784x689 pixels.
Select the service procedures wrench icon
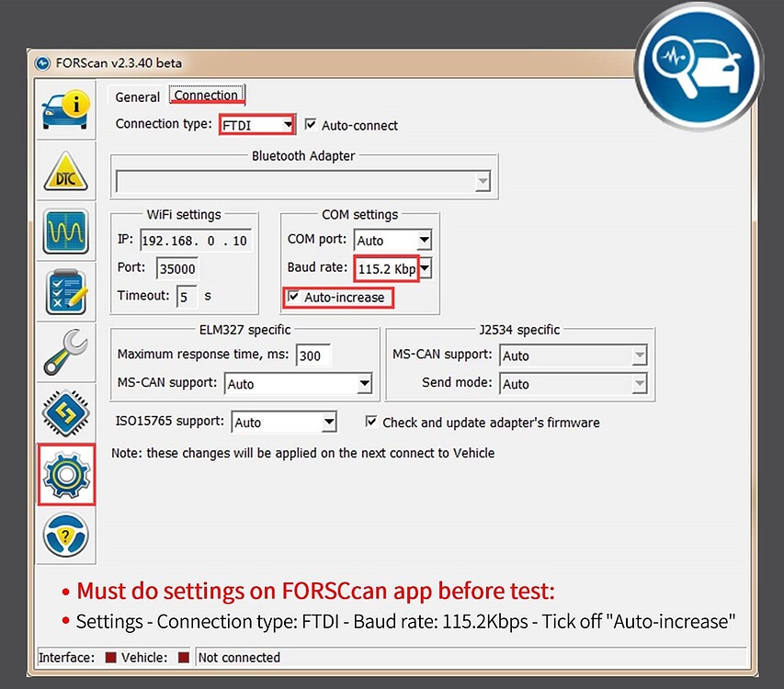pos(65,353)
